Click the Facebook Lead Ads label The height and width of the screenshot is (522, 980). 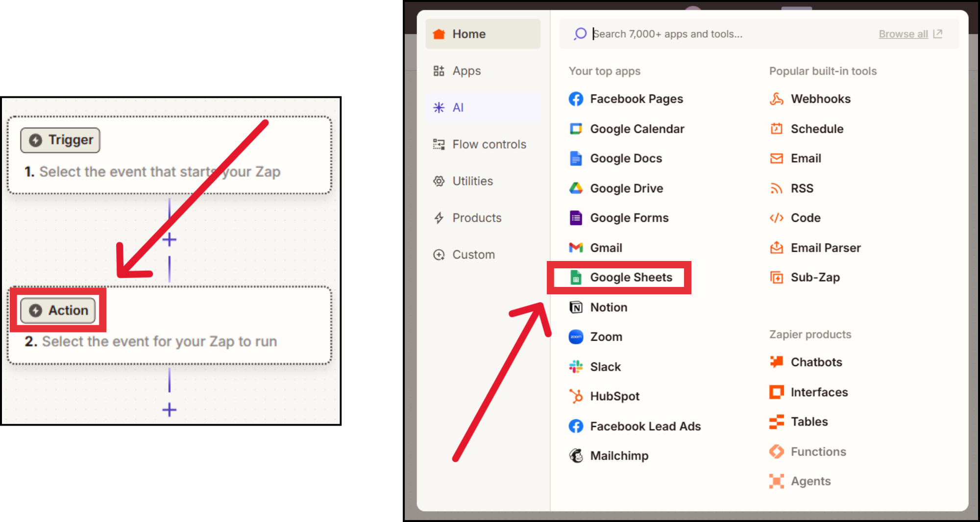(645, 427)
